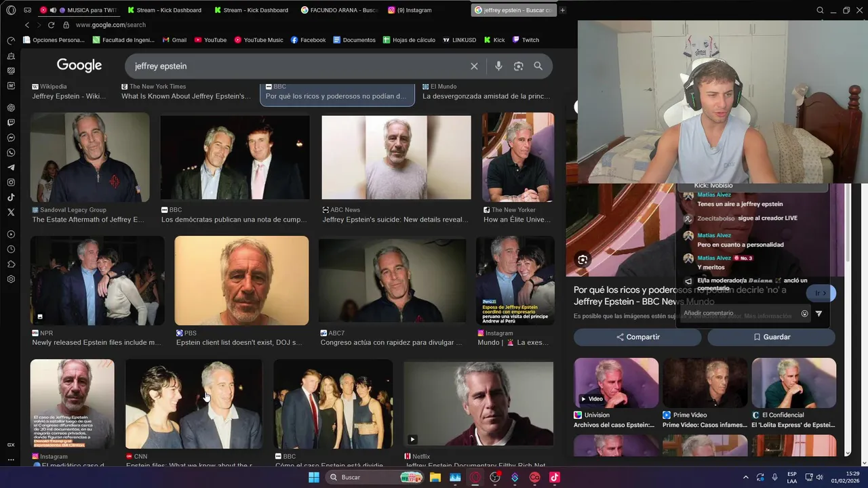The image size is (868, 488).
Task: Open Instagram sidebar panel
Action: [11, 182]
